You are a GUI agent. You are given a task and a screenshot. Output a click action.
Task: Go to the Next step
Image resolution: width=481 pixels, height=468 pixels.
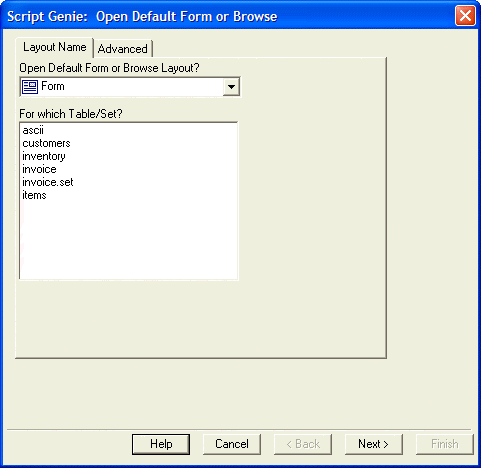(x=374, y=444)
